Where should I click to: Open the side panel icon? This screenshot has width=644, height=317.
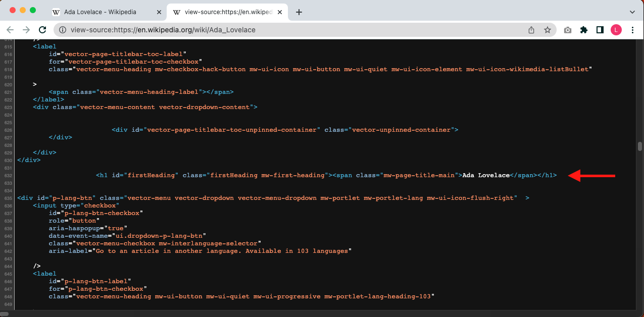coord(600,30)
